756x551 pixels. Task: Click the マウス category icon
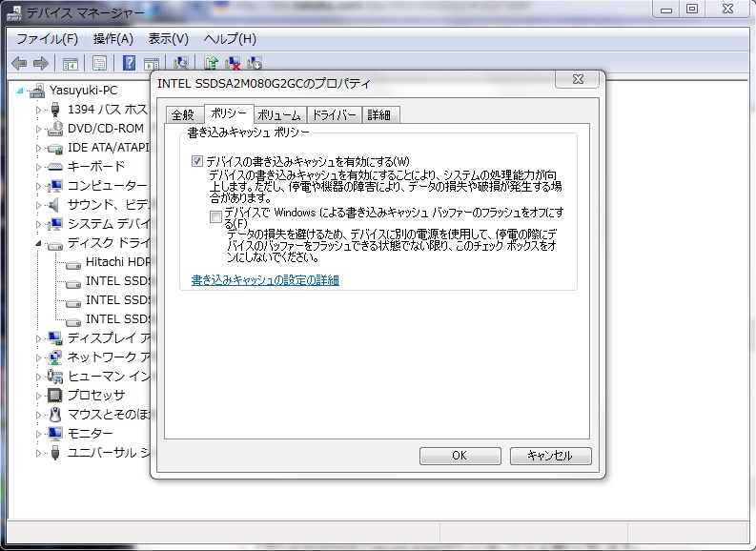click(55, 415)
